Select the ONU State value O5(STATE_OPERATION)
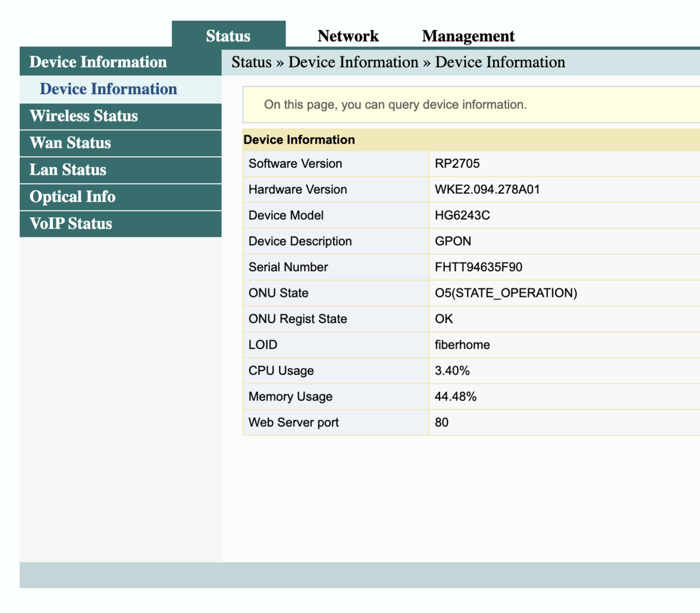 point(506,293)
